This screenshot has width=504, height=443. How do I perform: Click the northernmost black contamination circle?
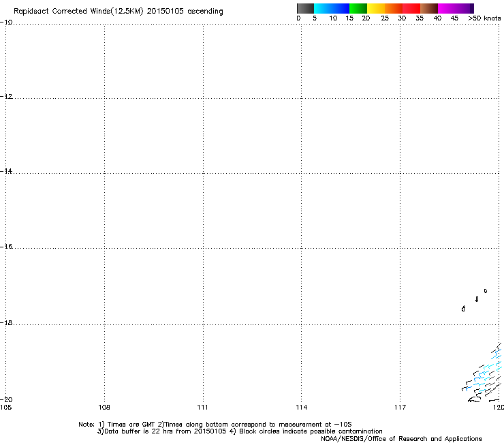(486, 291)
